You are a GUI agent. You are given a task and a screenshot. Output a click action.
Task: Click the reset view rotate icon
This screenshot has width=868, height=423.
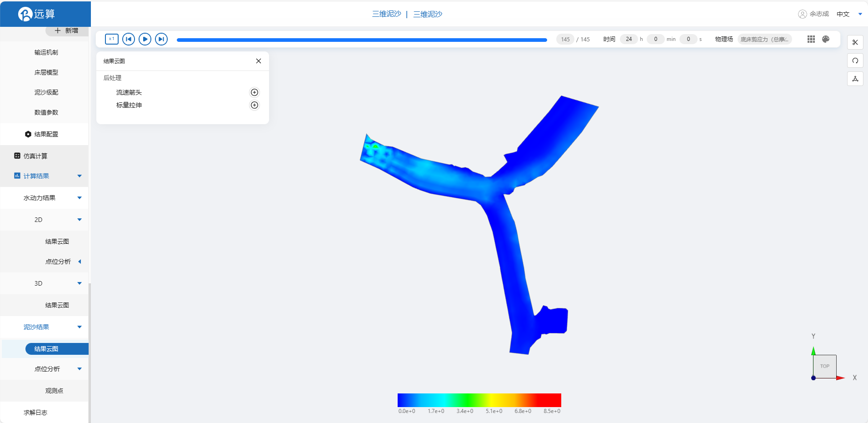coord(855,60)
